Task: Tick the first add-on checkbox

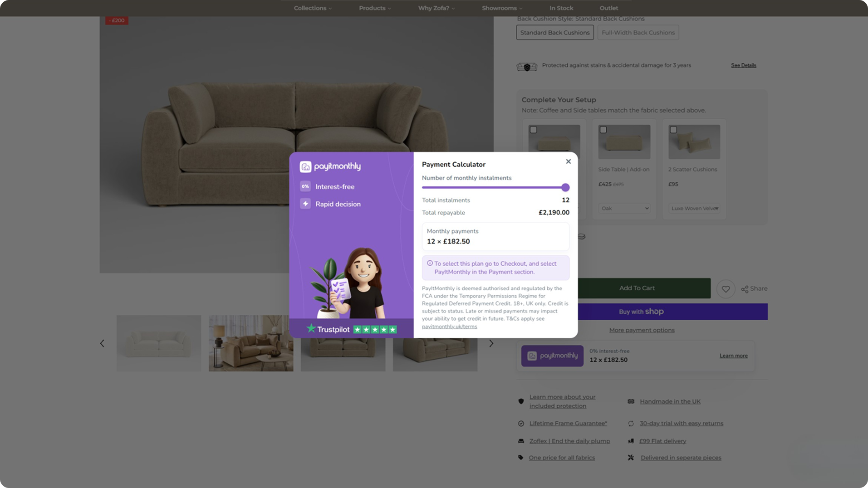Action: (534, 130)
